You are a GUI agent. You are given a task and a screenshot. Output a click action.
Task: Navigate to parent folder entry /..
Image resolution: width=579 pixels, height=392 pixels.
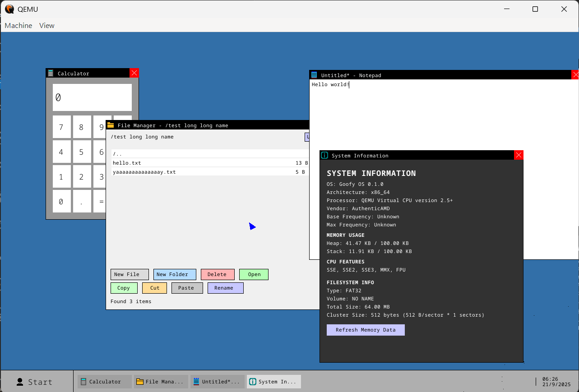tap(118, 154)
